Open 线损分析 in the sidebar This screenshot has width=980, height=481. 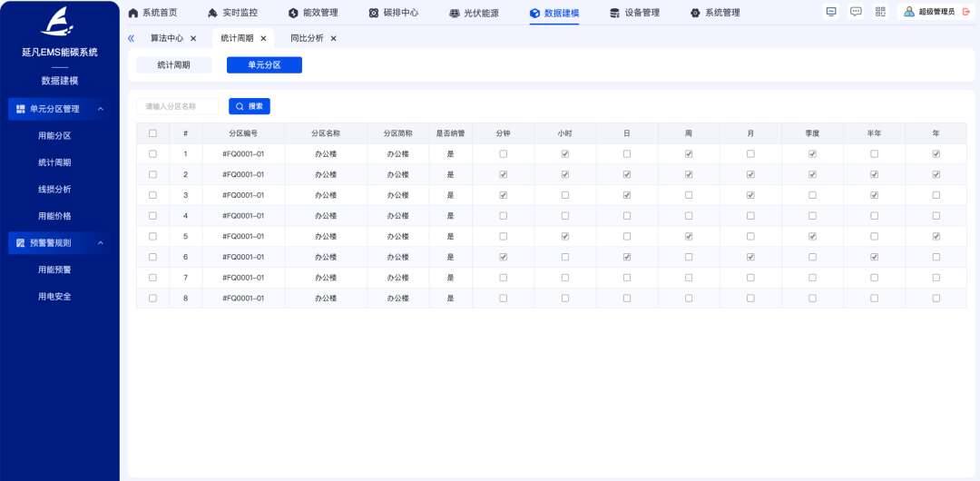tap(54, 189)
